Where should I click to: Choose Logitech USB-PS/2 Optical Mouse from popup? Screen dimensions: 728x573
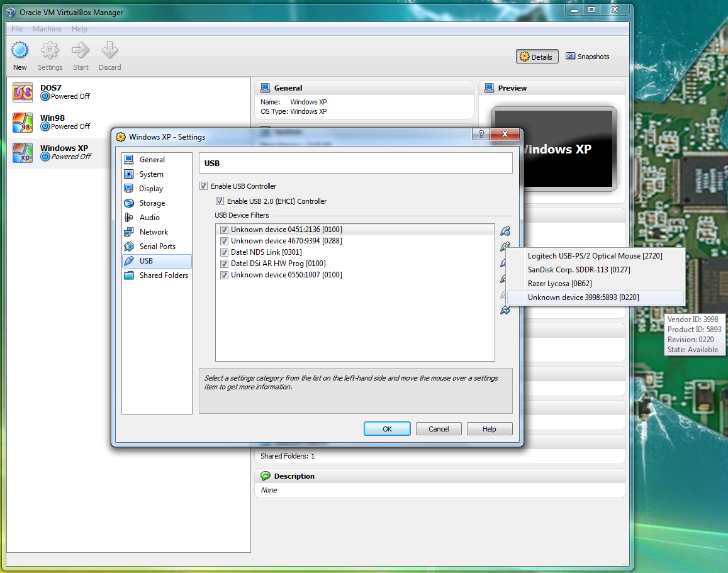tap(595, 255)
